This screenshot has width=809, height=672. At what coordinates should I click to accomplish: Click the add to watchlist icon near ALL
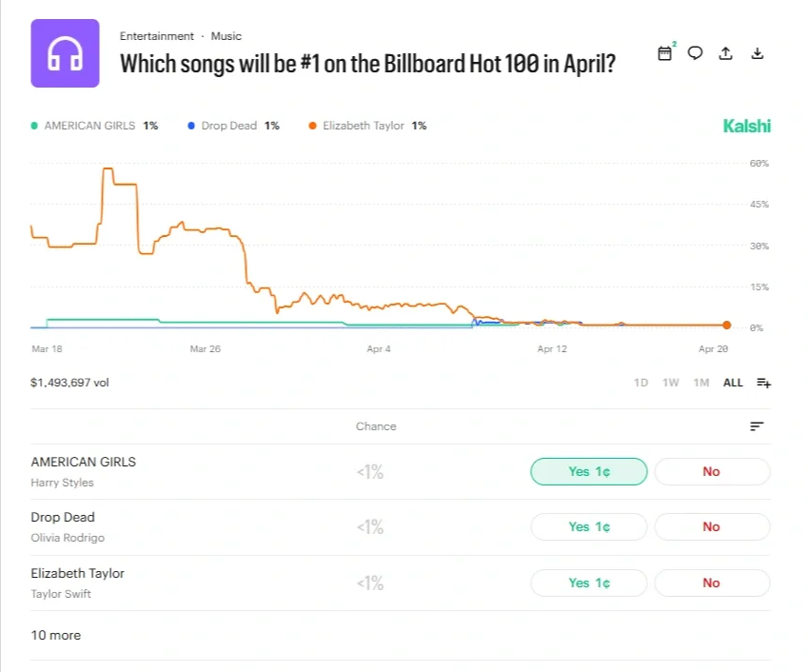[x=763, y=382]
